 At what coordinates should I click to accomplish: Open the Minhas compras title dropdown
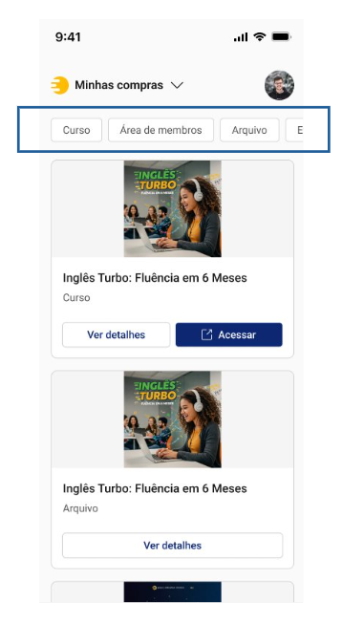[x=118, y=85]
